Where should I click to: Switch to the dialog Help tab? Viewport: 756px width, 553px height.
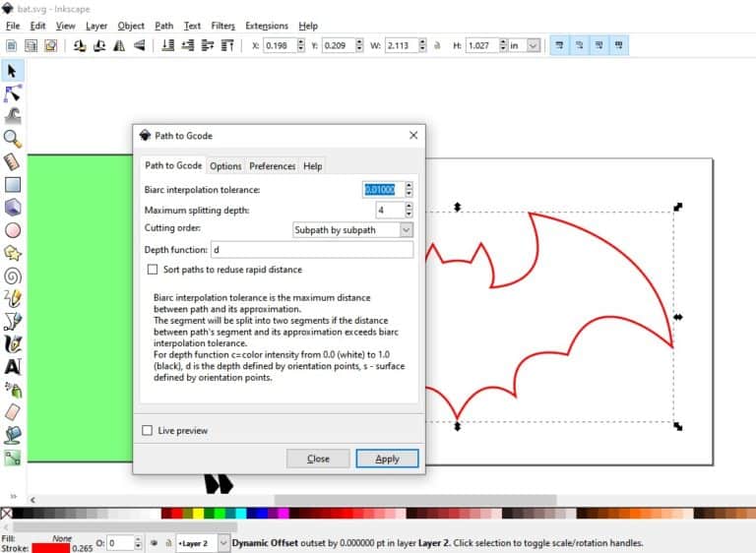(312, 166)
